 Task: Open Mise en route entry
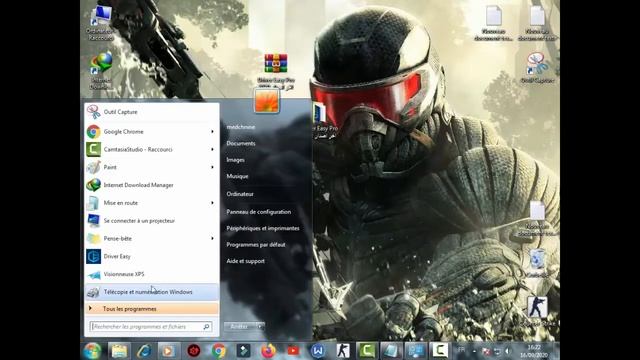pyautogui.click(x=151, y=203)
